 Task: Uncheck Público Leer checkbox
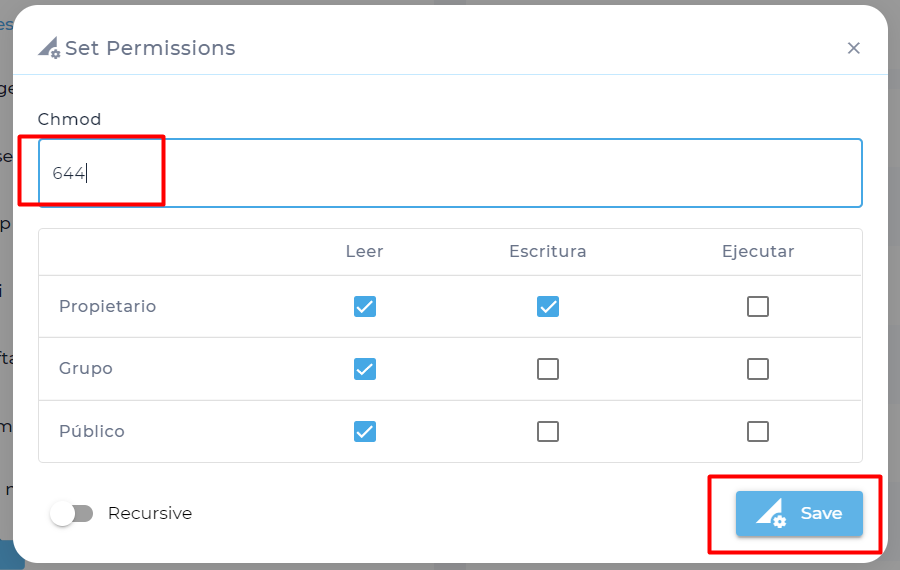[x=364, y=432]
